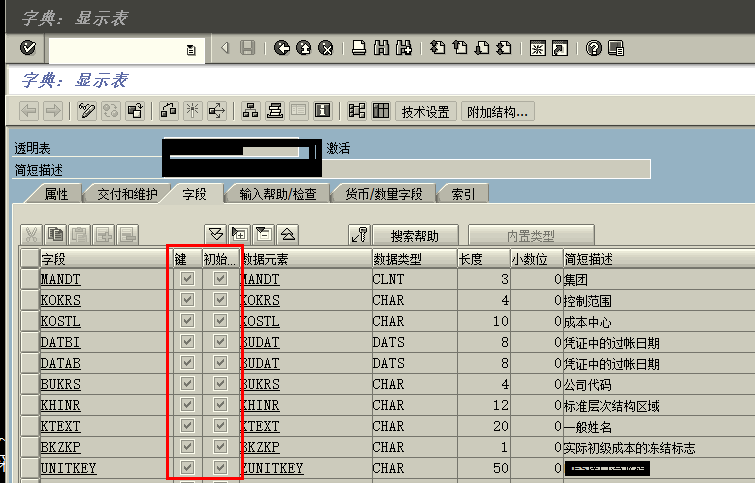Select the row button for KHINR

[29, 405]
